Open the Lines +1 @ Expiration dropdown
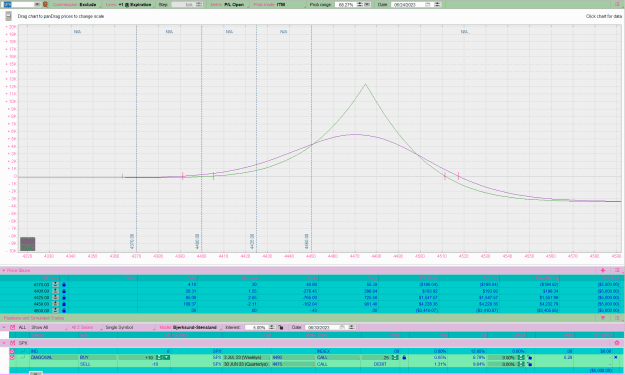Viewport: 625px width, 375px height. [x=130, y=4]
